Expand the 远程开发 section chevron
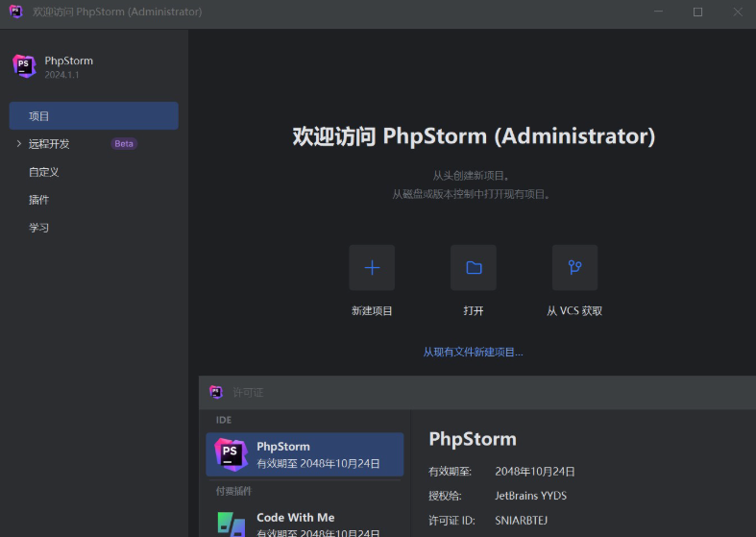756x537 pixels. point(19,144)
